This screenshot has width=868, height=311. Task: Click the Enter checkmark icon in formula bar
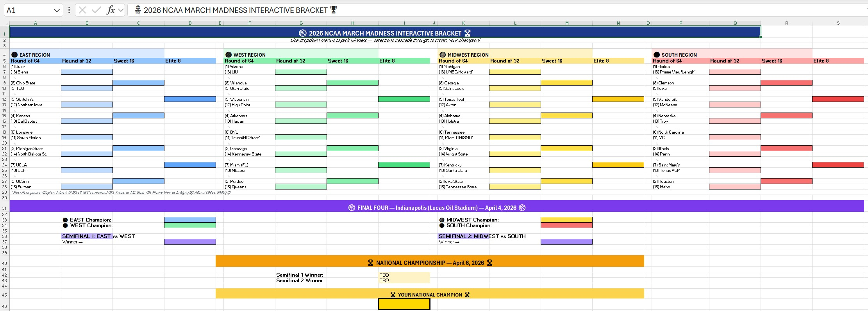coord(96,10)
